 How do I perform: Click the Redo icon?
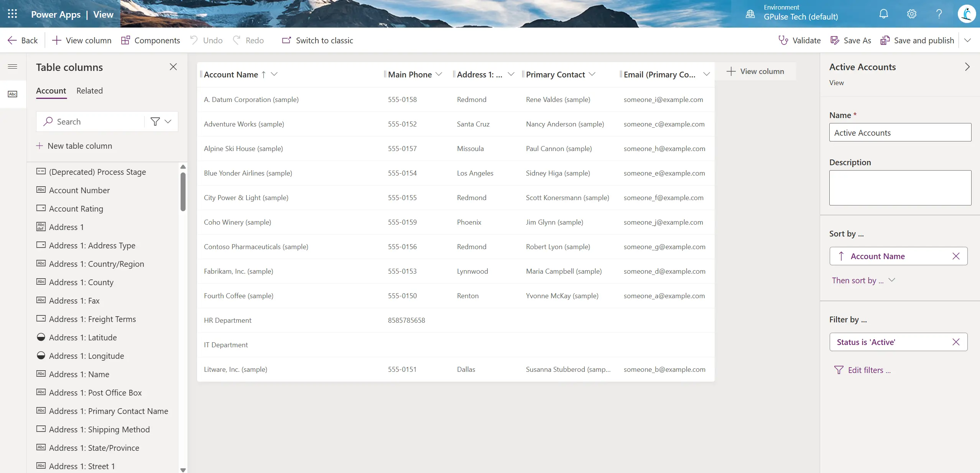(x=237, y=40)
